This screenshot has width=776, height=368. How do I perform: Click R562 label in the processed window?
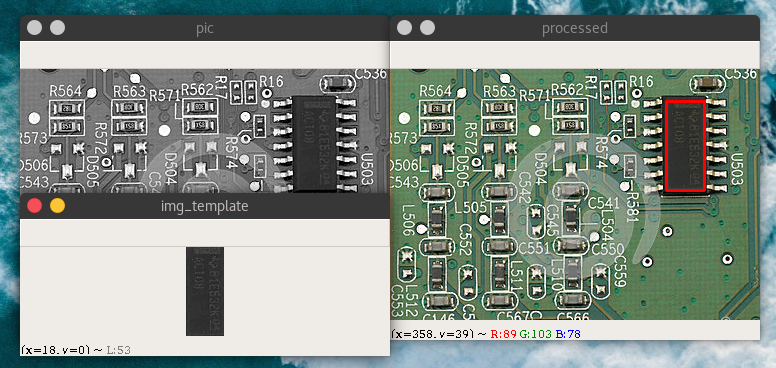tap(568, 90)
